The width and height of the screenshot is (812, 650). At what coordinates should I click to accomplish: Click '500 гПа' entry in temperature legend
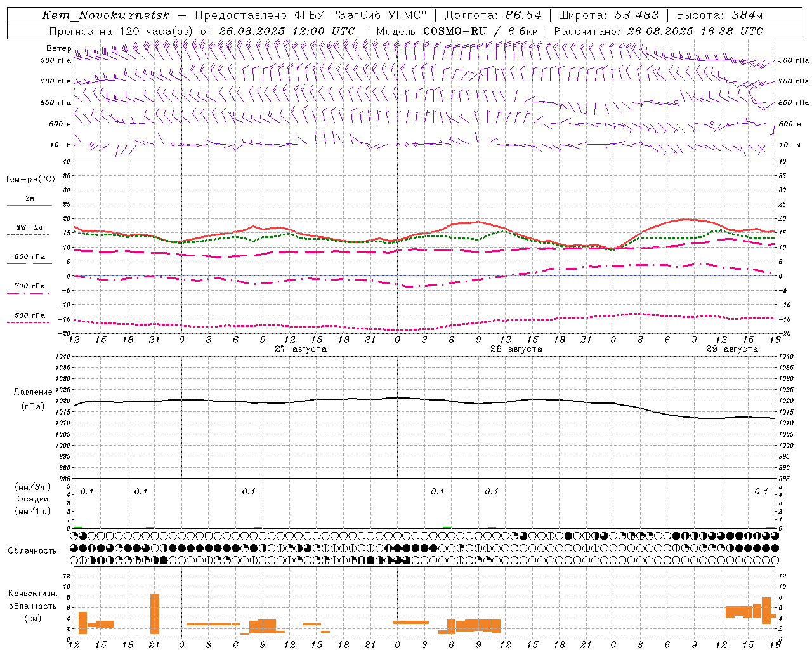[x=30, y=315]
